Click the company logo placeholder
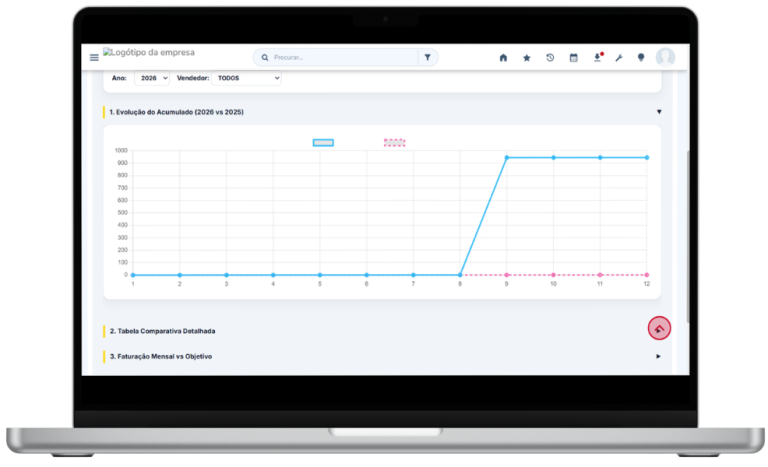The height and width of the screenshot is (467, 768). pyautogui.click(x=149, y=52)
